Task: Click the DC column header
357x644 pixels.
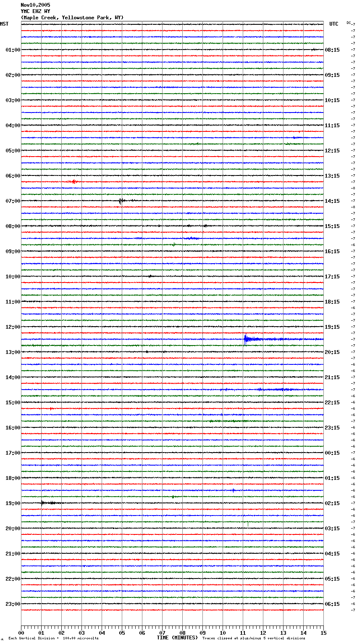Action: point(349,23)
